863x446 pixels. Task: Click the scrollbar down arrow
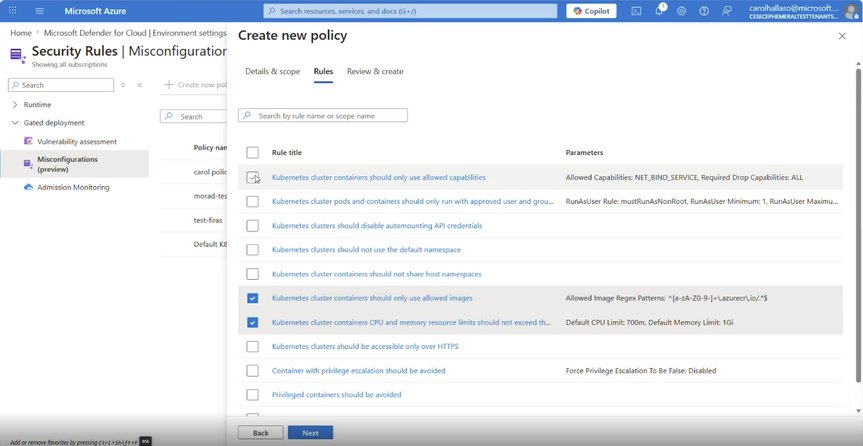click(x=859, y=411)
